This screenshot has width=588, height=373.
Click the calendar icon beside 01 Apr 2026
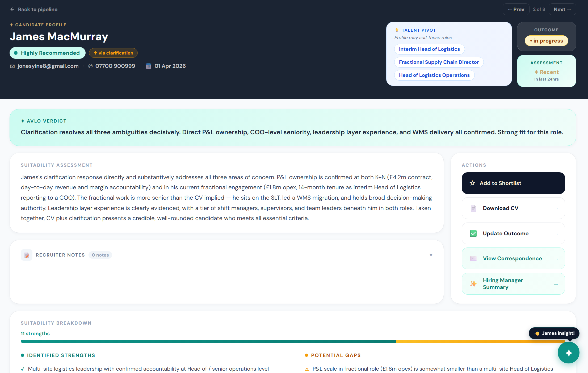[x=148, y=66]
